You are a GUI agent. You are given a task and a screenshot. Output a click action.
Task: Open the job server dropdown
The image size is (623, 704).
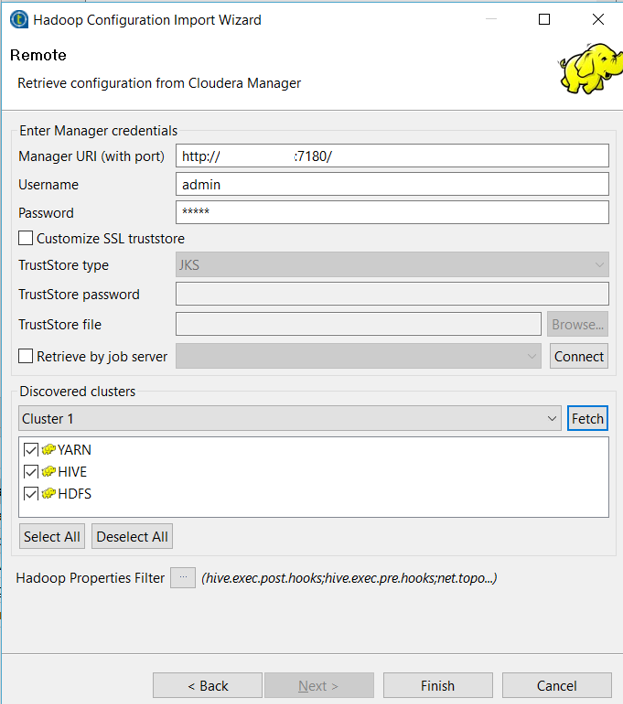(x=359, y=356)
